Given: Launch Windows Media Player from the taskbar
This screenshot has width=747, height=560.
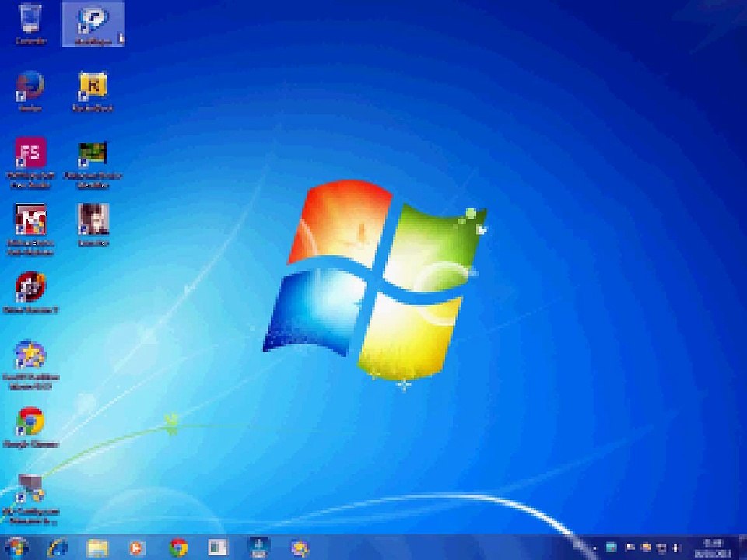Looking at the screenshot, I should pyautogui.click(x=137, y=548).
